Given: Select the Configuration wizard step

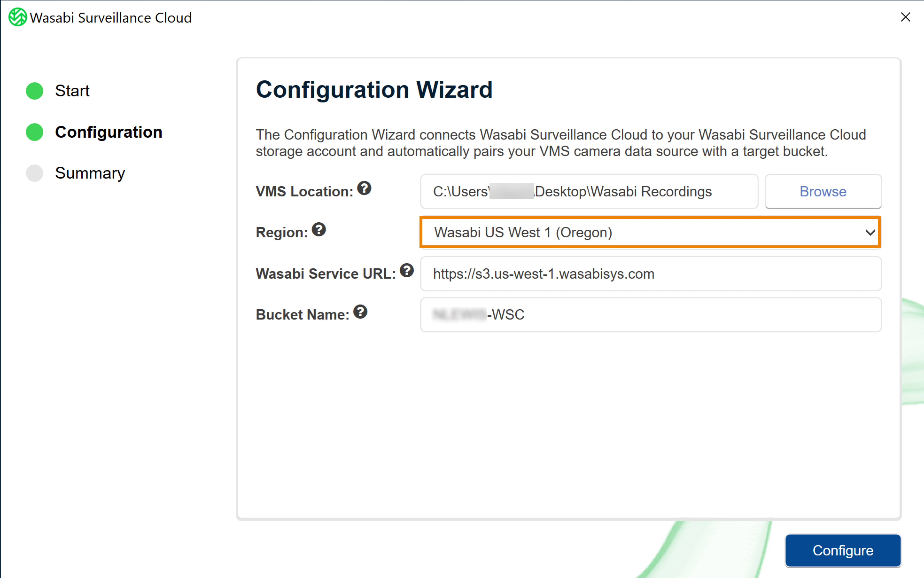Looking at the screenshot, I should click(109, 132).
